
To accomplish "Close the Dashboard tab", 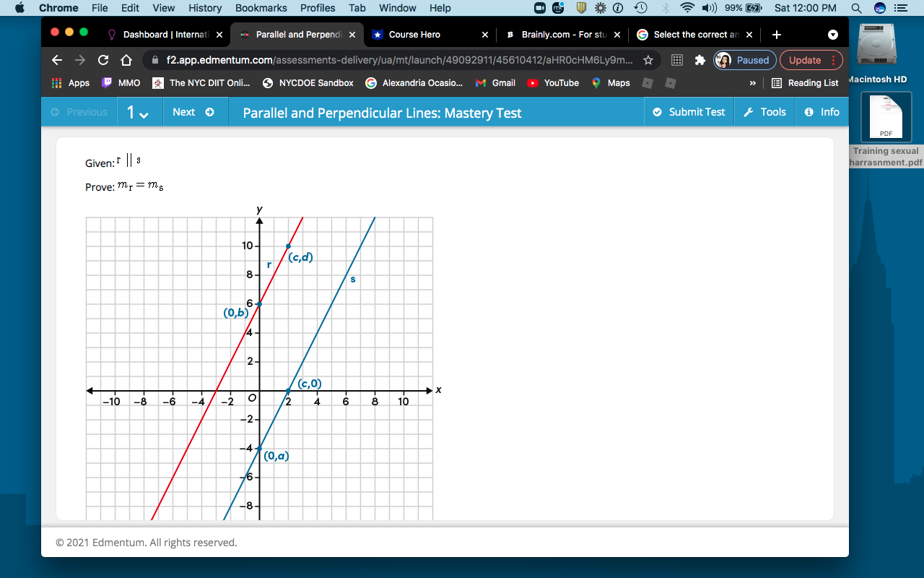I will (219, 35).
